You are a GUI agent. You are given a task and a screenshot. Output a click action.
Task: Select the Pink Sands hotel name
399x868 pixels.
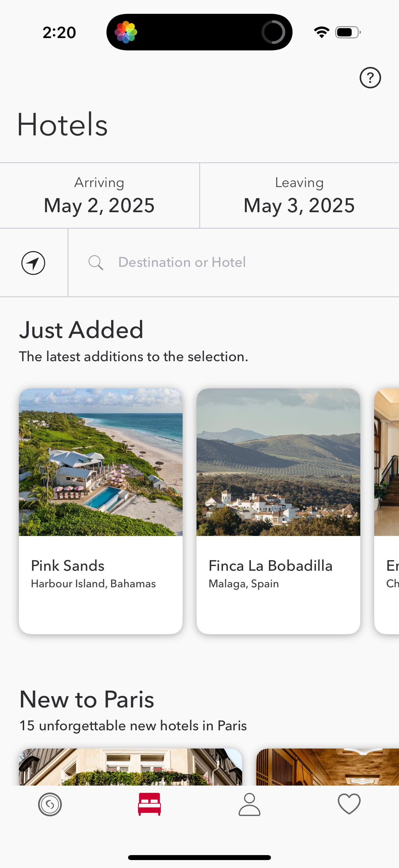click(68, 566)
